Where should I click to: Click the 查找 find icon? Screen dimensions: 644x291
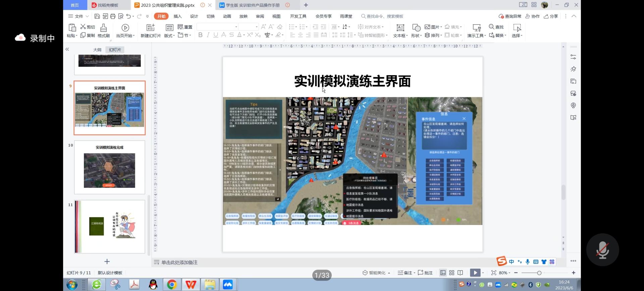pos(492,27)
